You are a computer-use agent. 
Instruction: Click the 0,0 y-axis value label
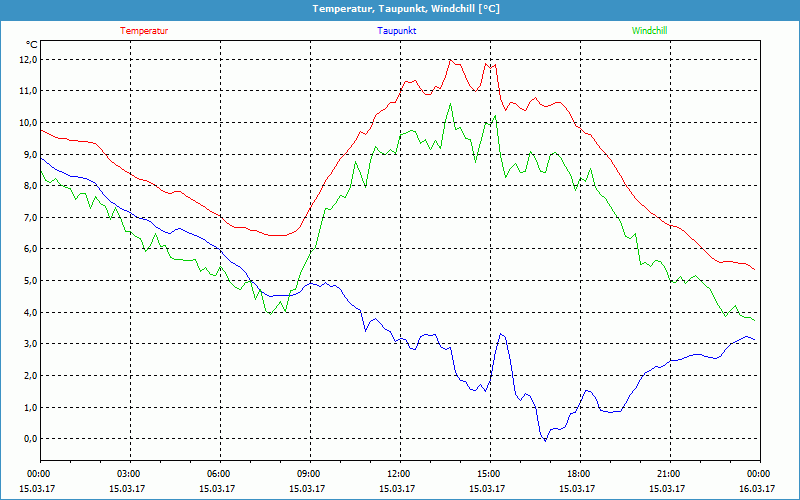[x=27, y=438]
